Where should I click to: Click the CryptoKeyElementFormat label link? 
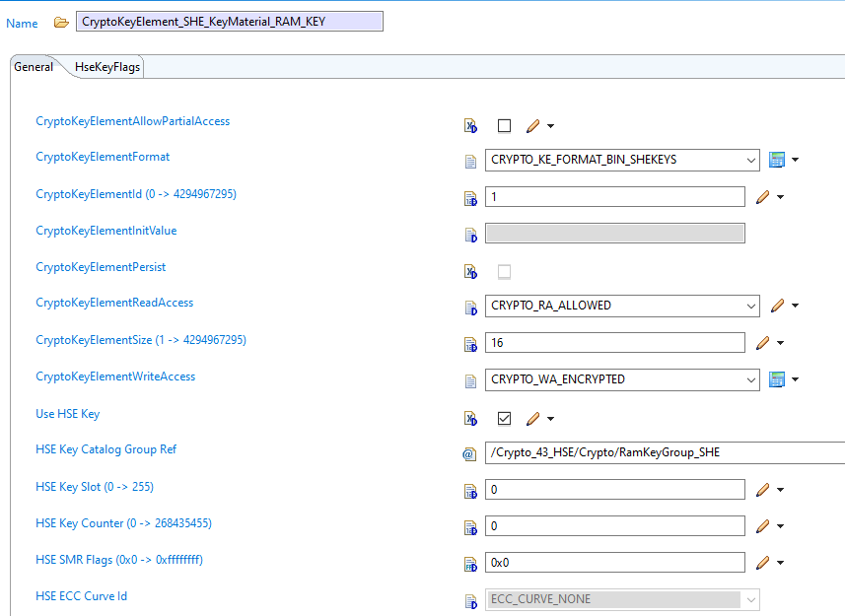click(106, 156)
